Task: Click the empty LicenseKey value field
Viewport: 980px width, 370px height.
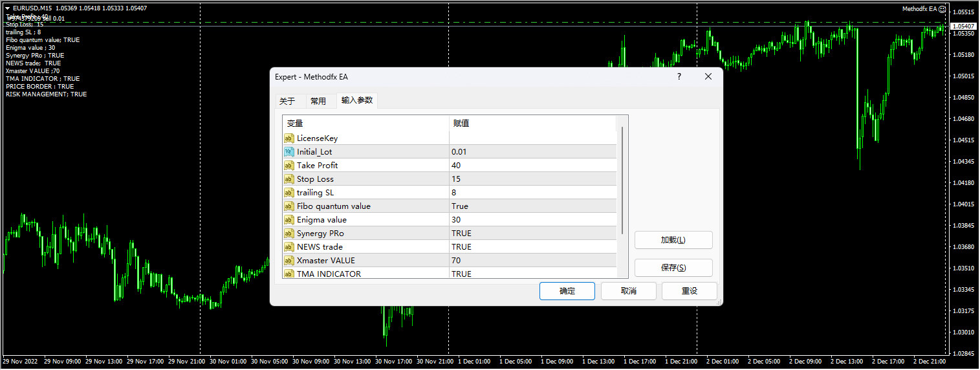Action: coord(533,138)
